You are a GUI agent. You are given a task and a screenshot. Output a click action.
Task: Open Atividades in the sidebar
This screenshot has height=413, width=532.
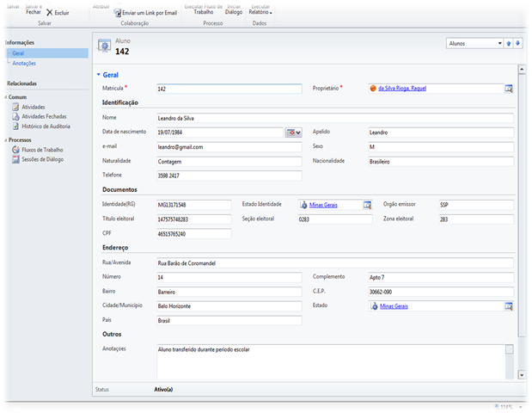point(34,107)
